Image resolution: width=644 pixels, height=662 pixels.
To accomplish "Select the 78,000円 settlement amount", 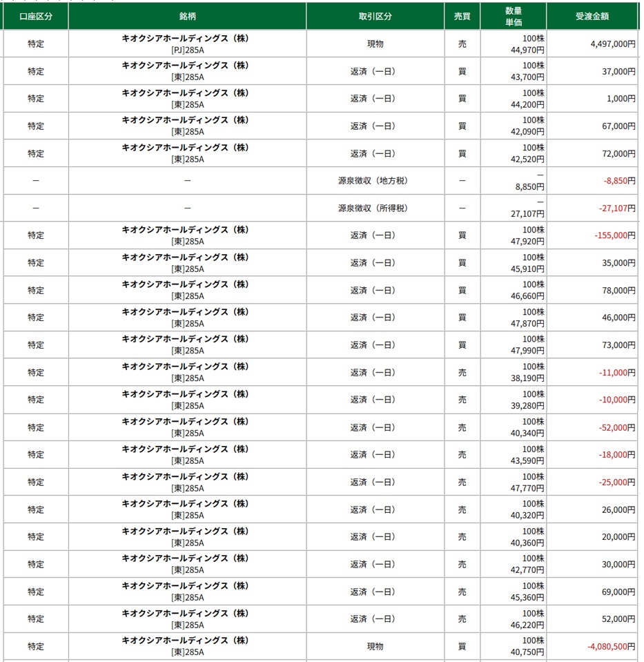I will coord(618,291).
